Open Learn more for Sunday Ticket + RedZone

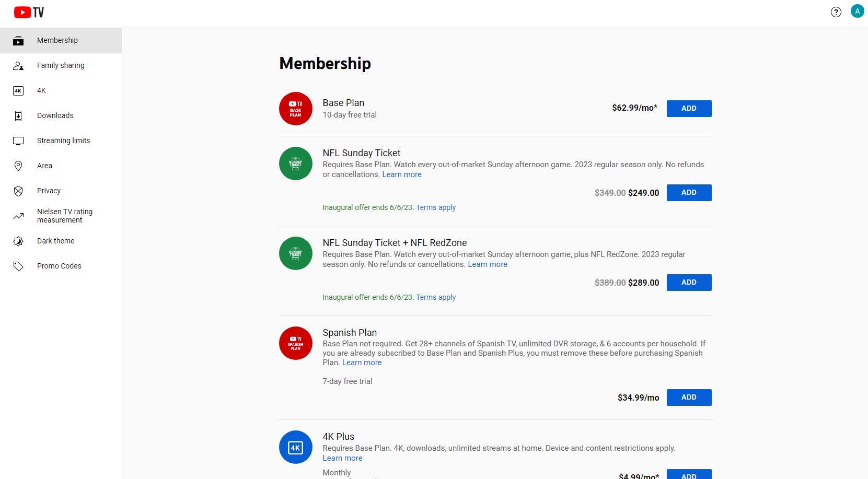coord(488,264)
